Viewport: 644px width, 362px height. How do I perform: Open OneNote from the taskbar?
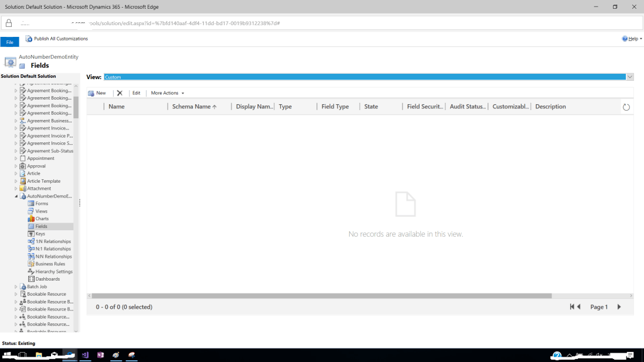100,355
